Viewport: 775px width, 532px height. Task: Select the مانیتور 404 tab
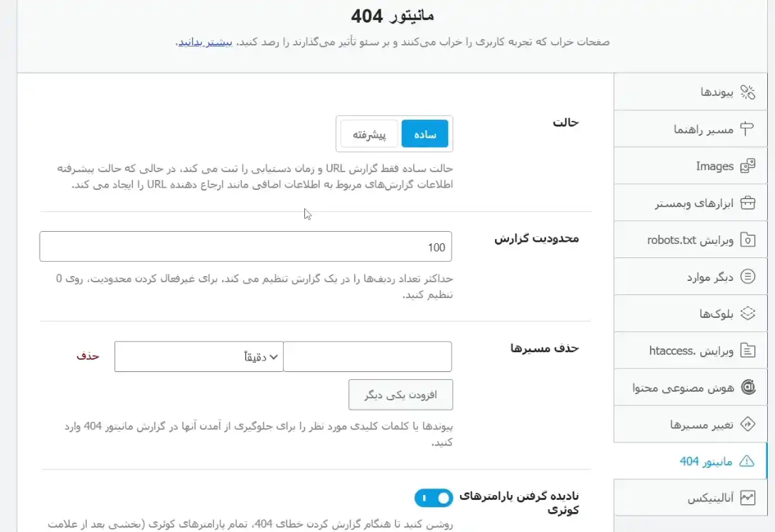coord(690,462)
